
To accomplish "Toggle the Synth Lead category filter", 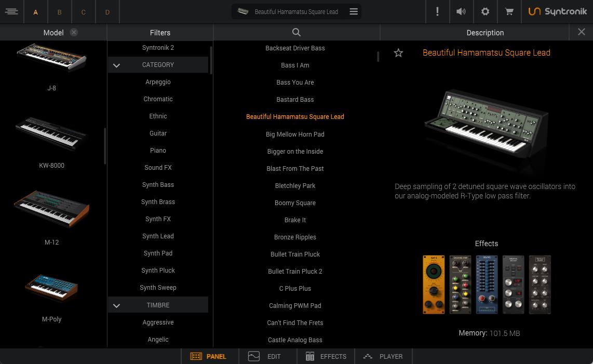I will (x=158, y=236).
